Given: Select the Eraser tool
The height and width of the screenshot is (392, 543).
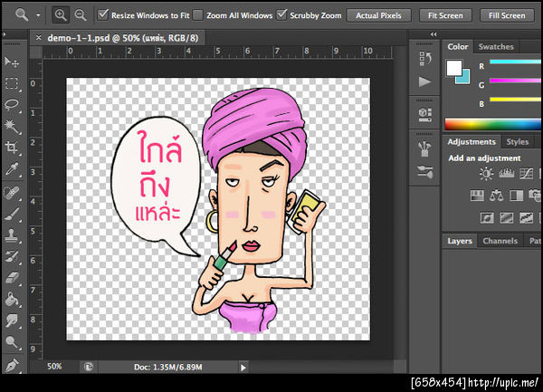Looking at the screenshot, I should click(12, 278).
